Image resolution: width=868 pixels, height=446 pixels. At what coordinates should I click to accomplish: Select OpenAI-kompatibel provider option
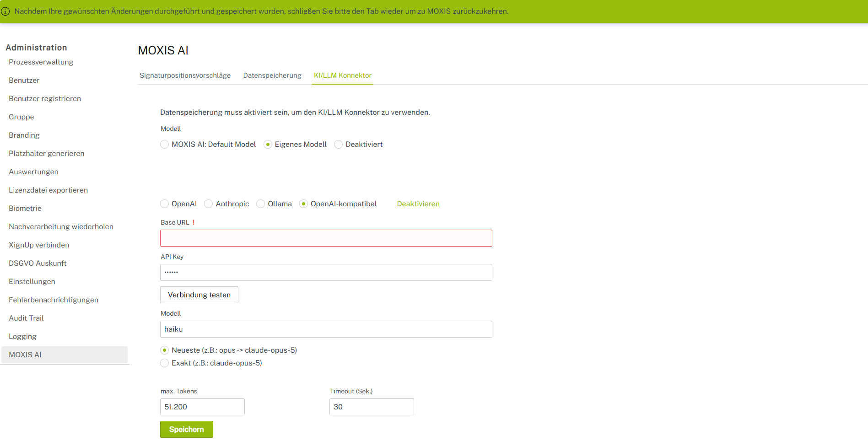(304, 204)
